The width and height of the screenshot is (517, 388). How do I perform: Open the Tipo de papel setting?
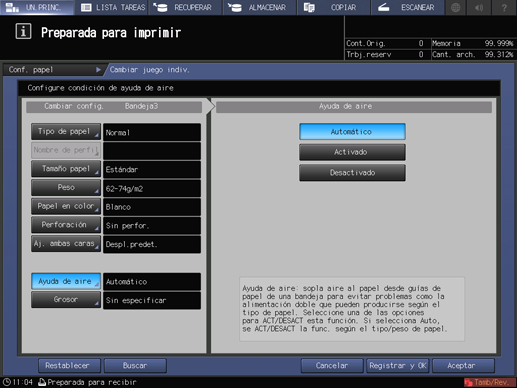coord(66,132)
